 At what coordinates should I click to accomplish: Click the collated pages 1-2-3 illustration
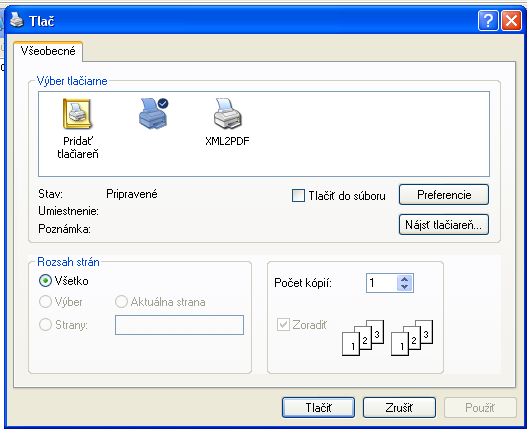point(363,338)
